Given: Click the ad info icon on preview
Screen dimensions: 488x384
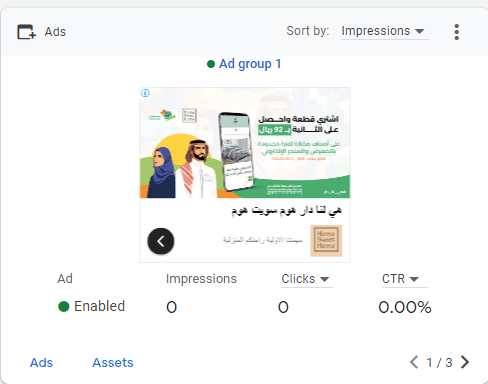Looking at the screenshot, I should 145,93.
